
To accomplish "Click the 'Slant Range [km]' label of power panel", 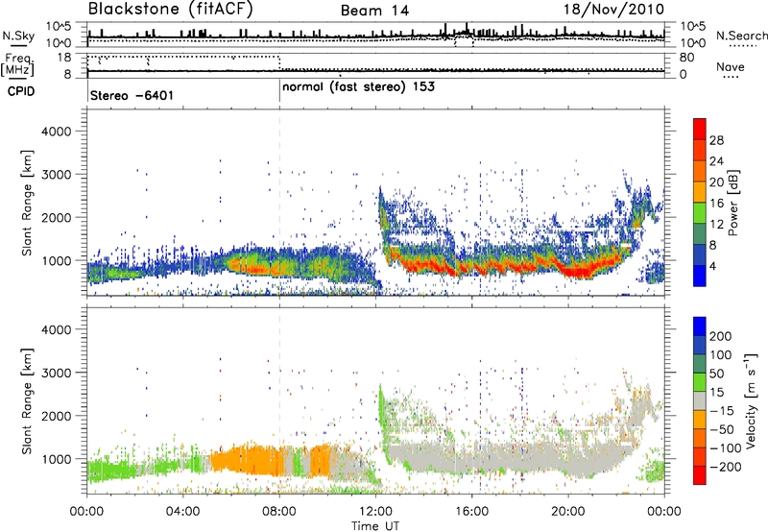I will pos(27,203).
